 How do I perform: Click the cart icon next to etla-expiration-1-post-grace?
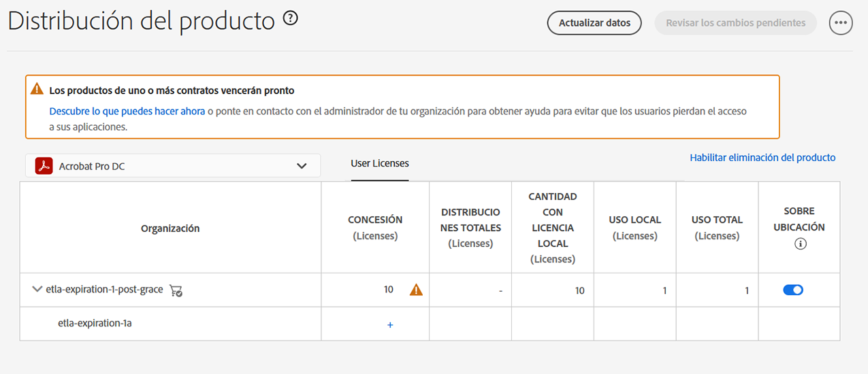coord(176,290)
